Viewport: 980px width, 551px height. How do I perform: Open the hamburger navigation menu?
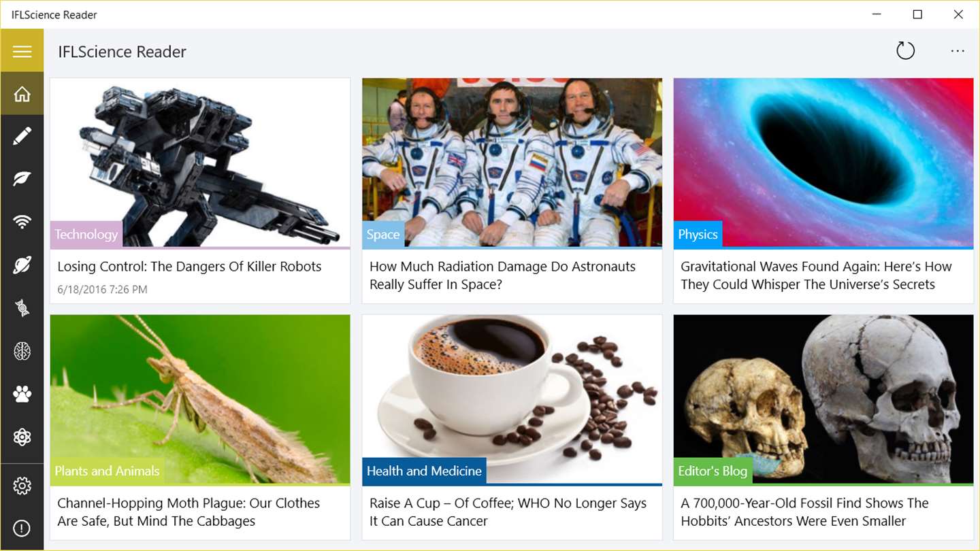pyautogui.click(x=22, y=51)
